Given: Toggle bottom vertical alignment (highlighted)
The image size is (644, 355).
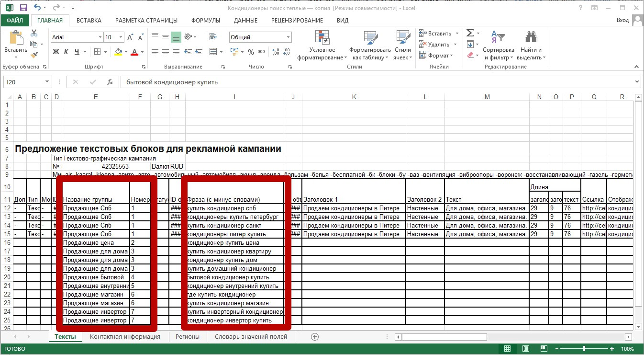Looking at the screenshot, I should coord(176,37).
